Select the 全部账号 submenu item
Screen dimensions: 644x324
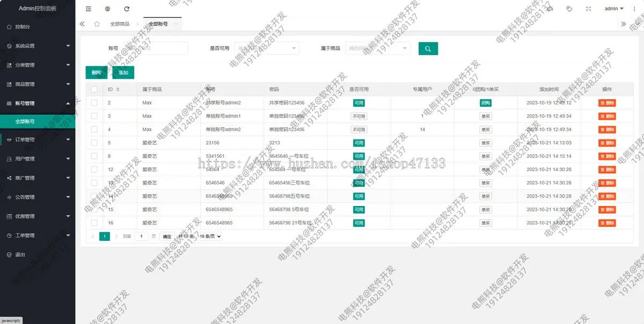38,121
